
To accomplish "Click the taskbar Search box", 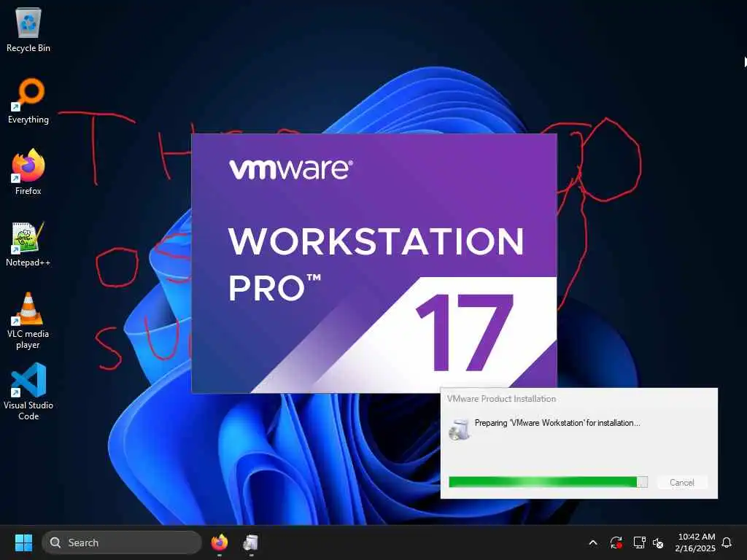I will tap(122, 542).
